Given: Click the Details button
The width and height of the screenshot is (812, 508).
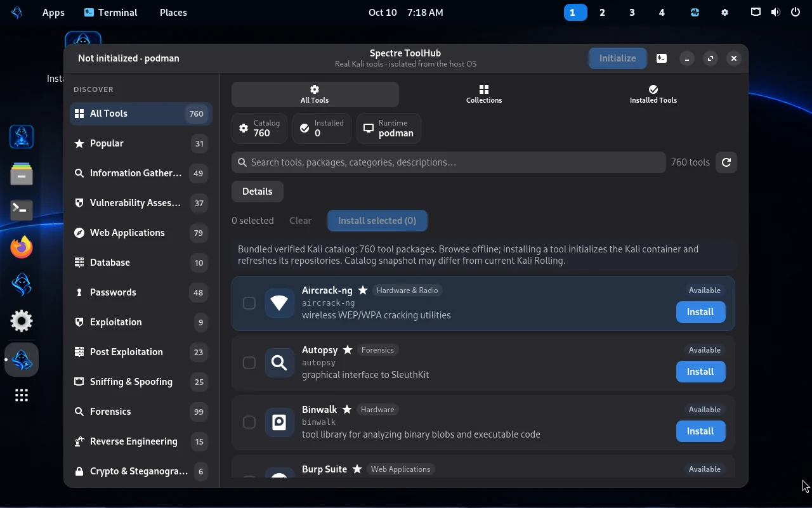Looking at the screenshot, I should [x=257, y=192].
